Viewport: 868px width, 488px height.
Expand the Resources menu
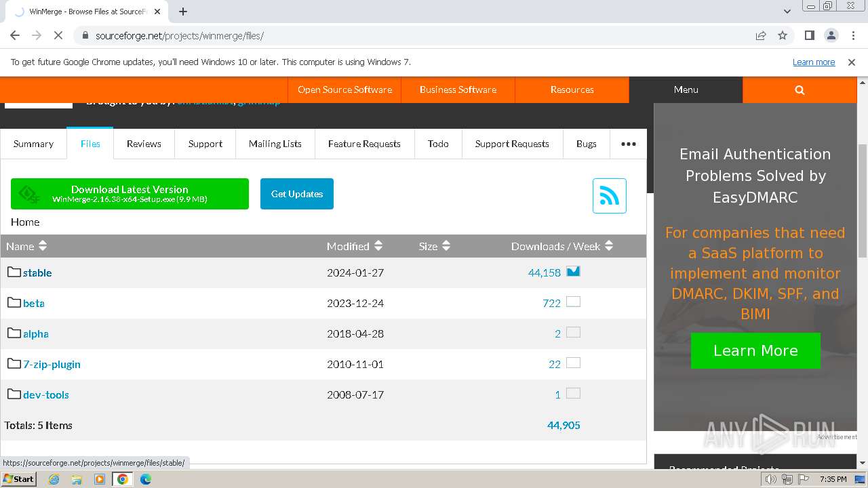[572, 89]
